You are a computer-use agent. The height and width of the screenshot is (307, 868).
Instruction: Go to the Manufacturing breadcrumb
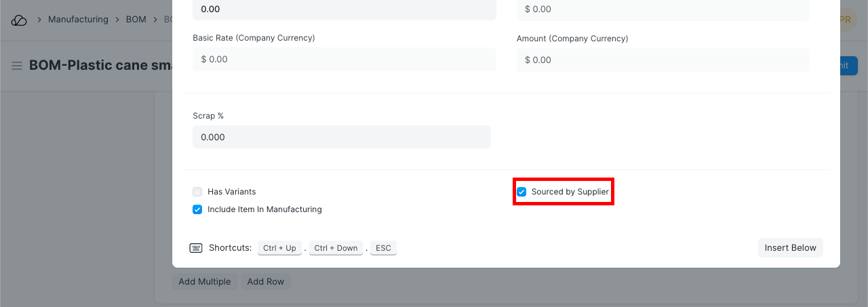pos(78,20)
